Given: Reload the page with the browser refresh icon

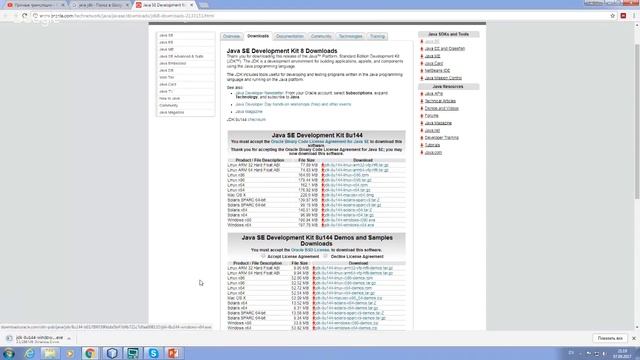Looking at the screenshot, I should pyautogui.click(x=24, y=16).
